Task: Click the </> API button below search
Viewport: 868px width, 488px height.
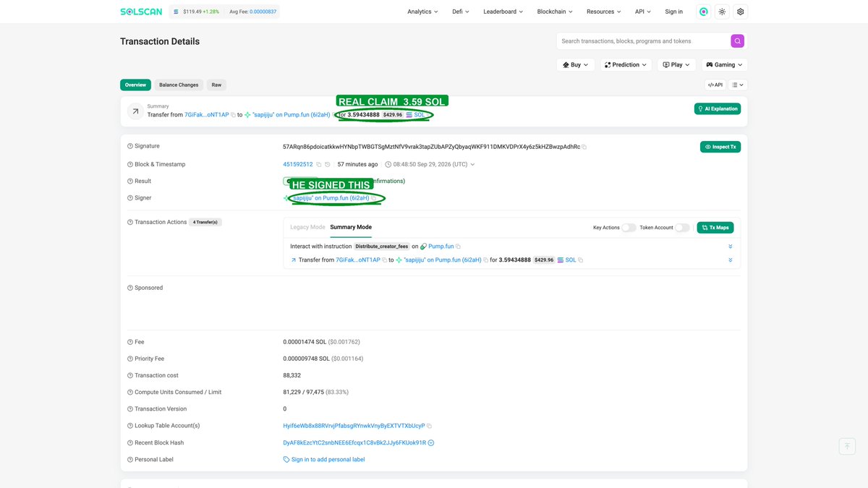Action: coord(715,85)
